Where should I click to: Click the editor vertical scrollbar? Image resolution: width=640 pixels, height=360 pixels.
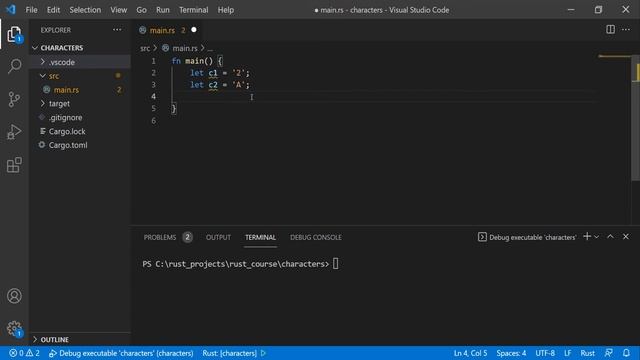tap(636, 118)
